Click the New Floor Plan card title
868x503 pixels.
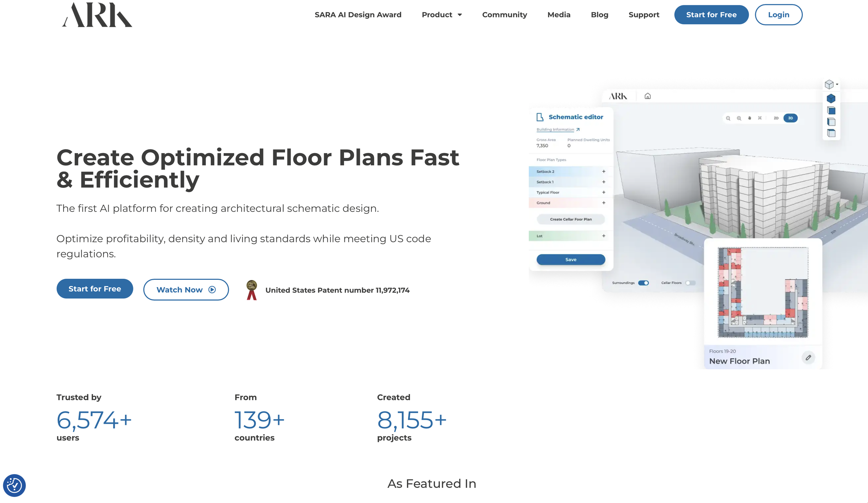pos(740,361)
